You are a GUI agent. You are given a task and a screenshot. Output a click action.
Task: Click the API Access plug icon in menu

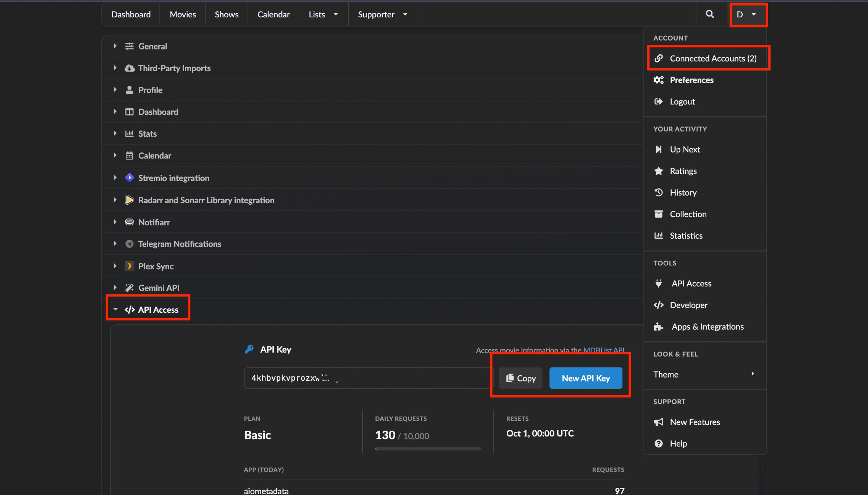[x=659, y=283]
